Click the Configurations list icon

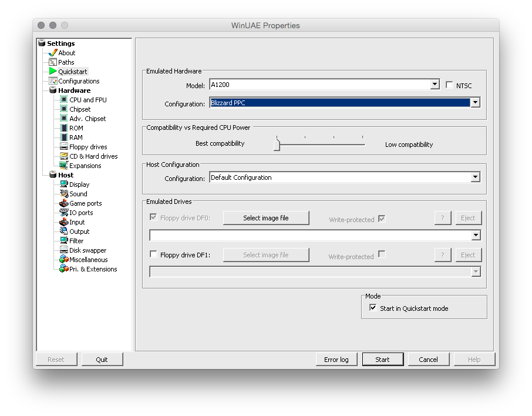pyautogui.click(x=53, y=81)
